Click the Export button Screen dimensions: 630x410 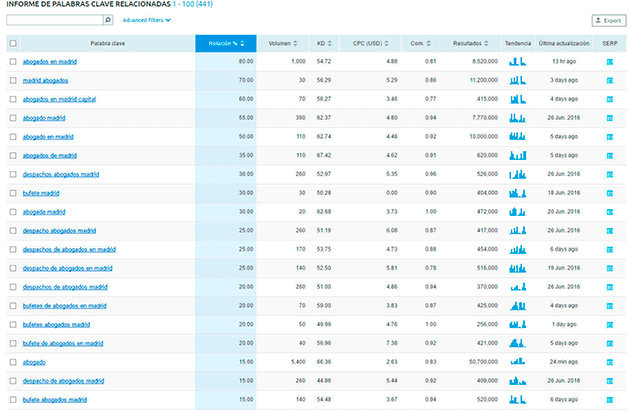[609, 20]
